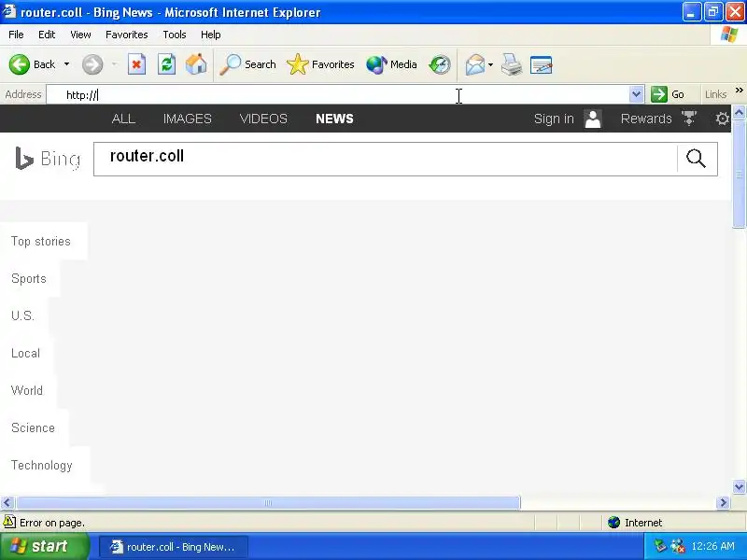Viewport: 747px width, 560px height.
Task: Click the Bing search box containing router.coll
Action: (x=385, y=159)
